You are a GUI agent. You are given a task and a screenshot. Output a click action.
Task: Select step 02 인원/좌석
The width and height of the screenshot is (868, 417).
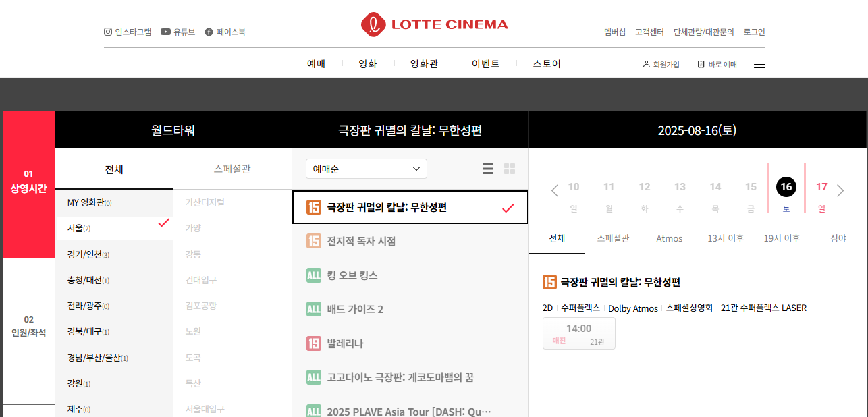tap(29, 331)
